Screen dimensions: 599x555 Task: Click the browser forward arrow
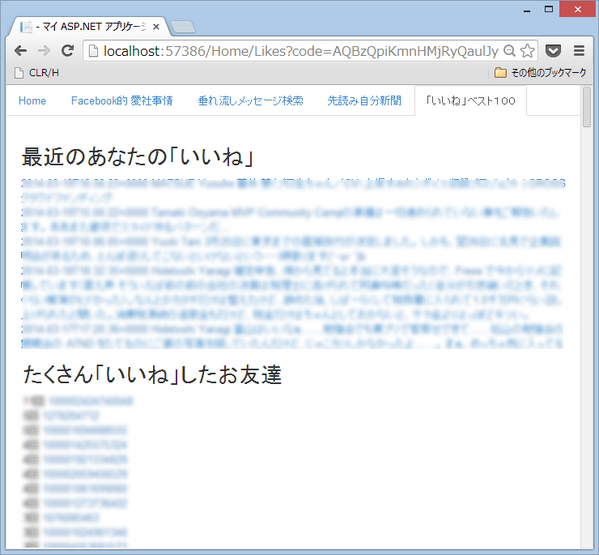44,50
